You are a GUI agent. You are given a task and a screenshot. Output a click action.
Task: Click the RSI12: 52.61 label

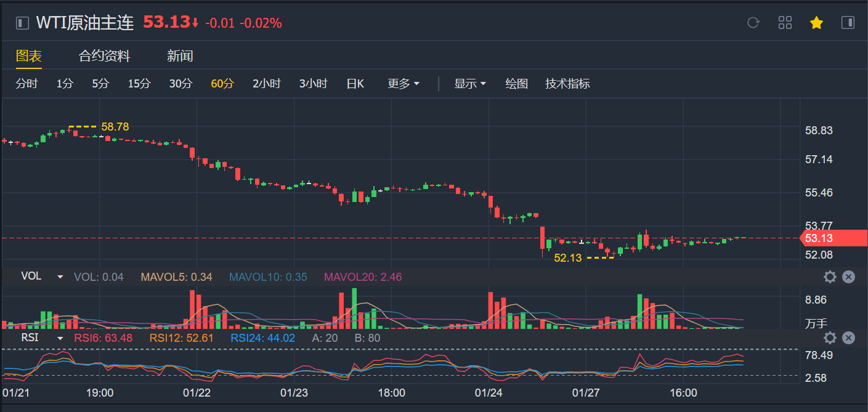click(181, 338)
